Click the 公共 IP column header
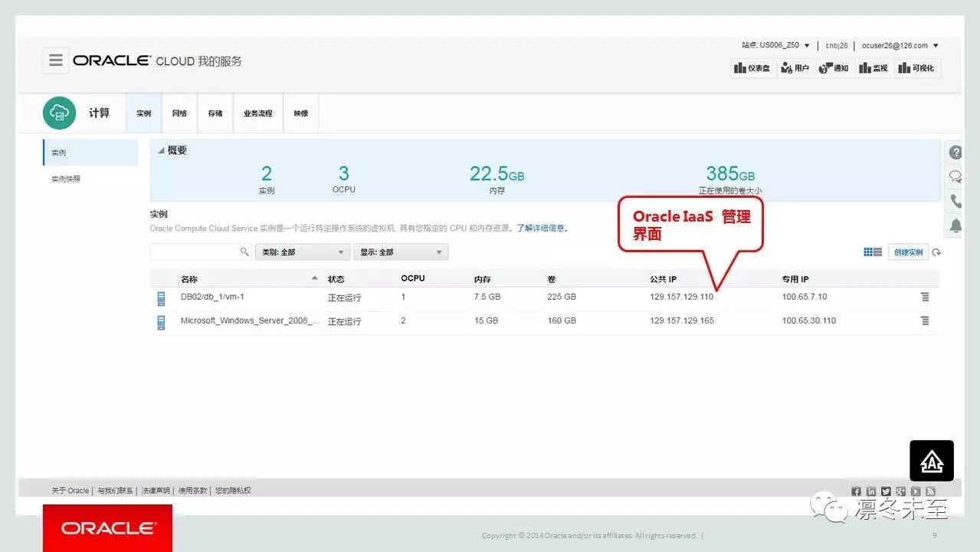The height and width of the screenshot is (552, 980). pyautogui.click(x=664, y=279)
